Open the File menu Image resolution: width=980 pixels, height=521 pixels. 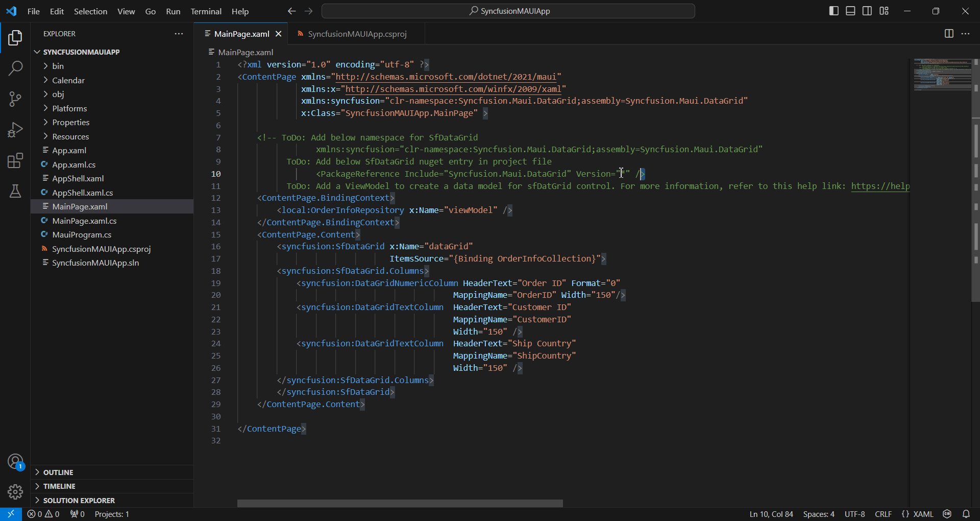click(x=34, y=11)
